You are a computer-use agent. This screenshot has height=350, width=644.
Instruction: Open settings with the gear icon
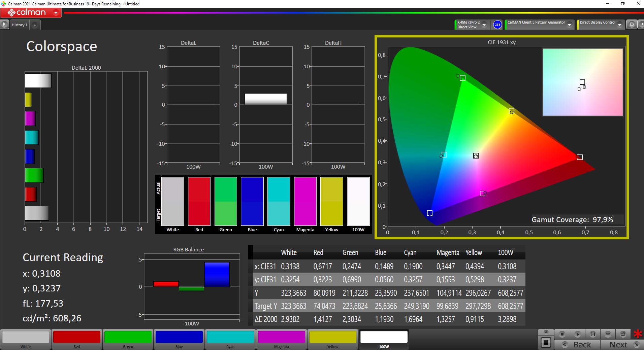pos(632,25)
